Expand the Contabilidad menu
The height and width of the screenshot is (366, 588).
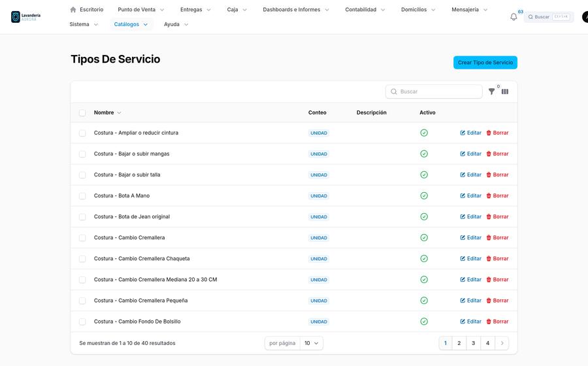pos(365,9)
